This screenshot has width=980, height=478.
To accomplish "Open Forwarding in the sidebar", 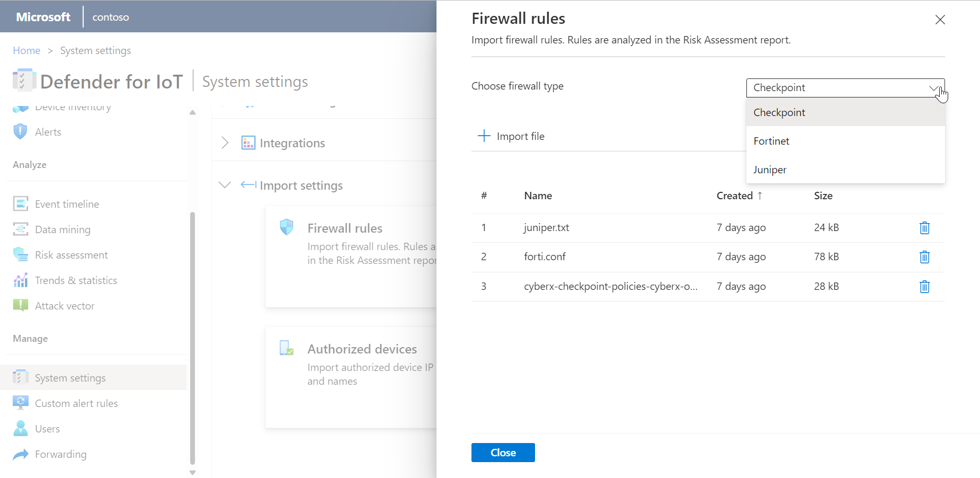I will pos(60,454).
